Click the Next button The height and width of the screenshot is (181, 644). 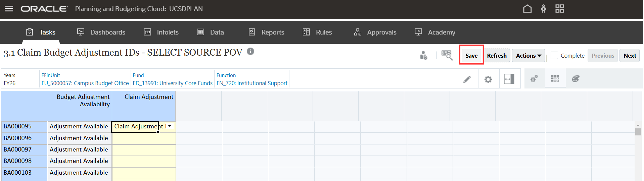630,56
